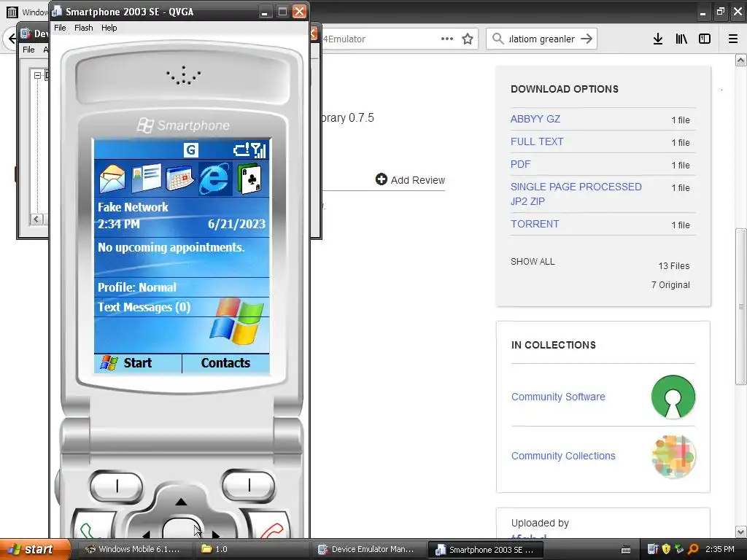
Task: Open the browser library icon
Action: tap(681, 39)
